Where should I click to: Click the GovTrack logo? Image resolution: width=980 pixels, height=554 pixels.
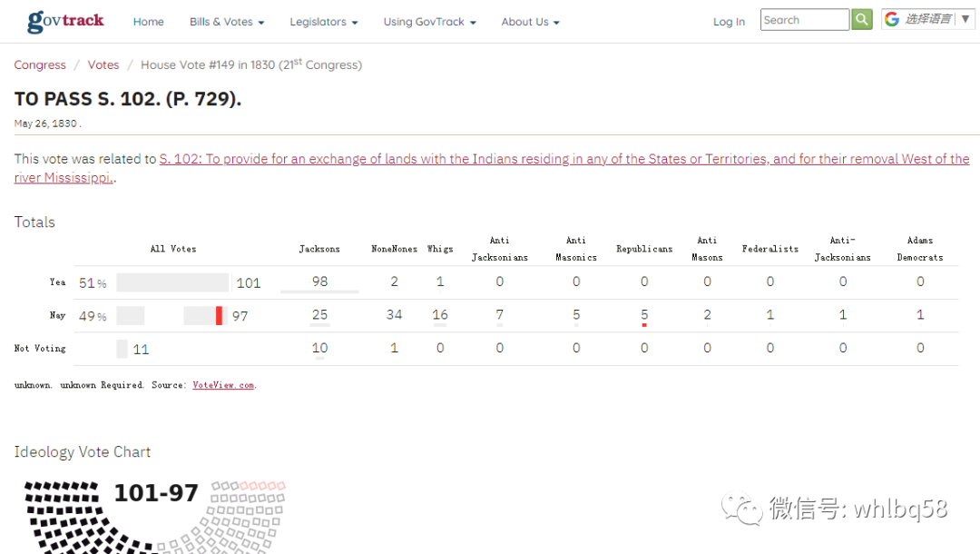click(x=65, y=21)
